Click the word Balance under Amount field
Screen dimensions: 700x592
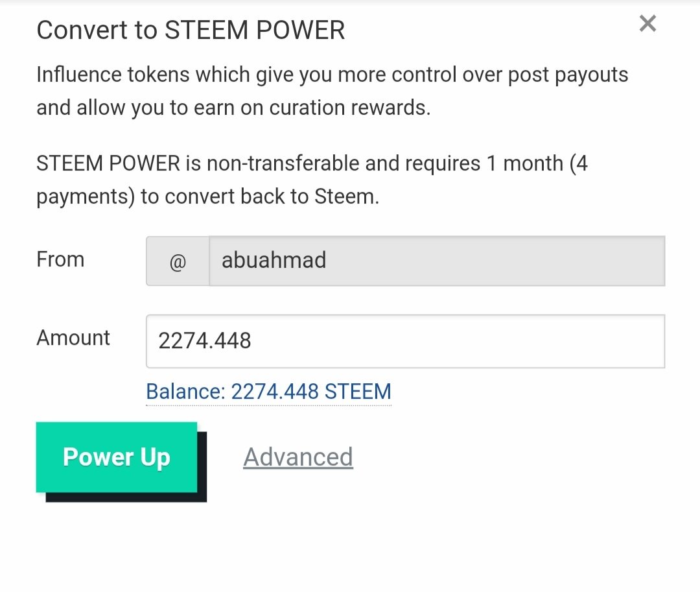pyautogui.click(x=186, y=392)
